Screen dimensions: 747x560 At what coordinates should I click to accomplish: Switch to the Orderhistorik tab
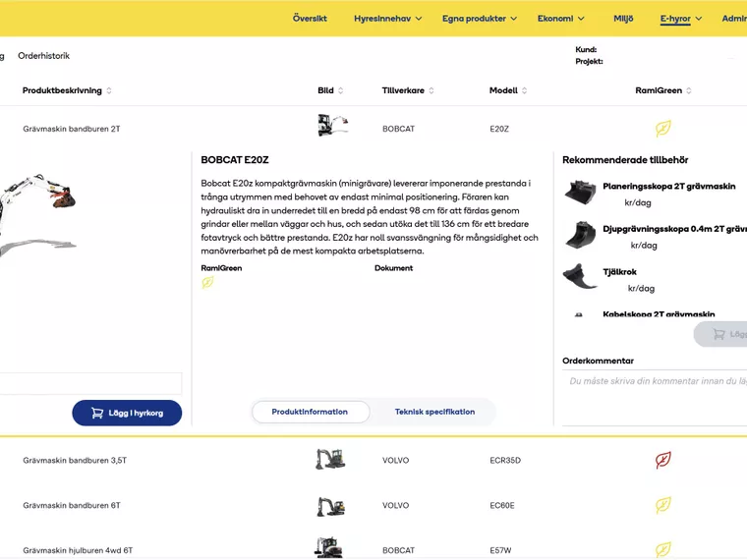click(44, 56)
